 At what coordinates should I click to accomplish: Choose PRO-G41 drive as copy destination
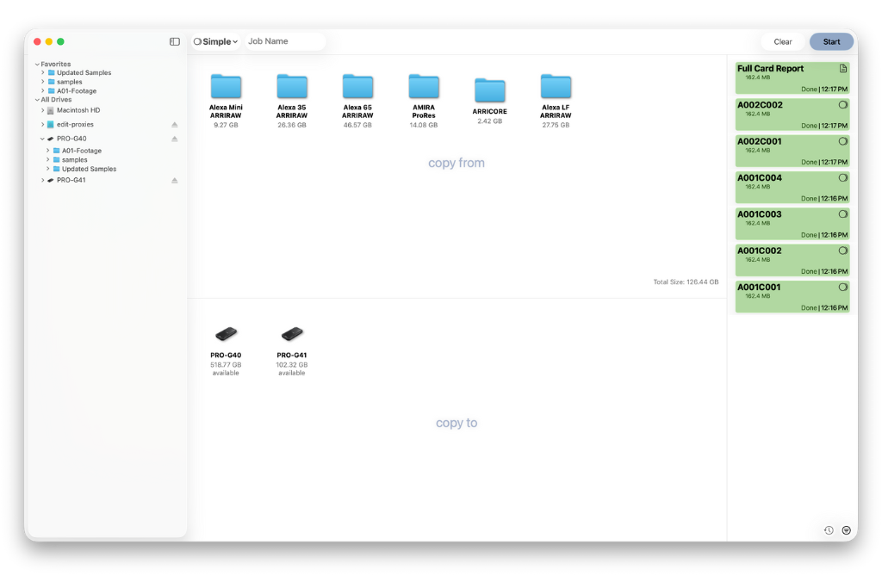tap(292, 334)
